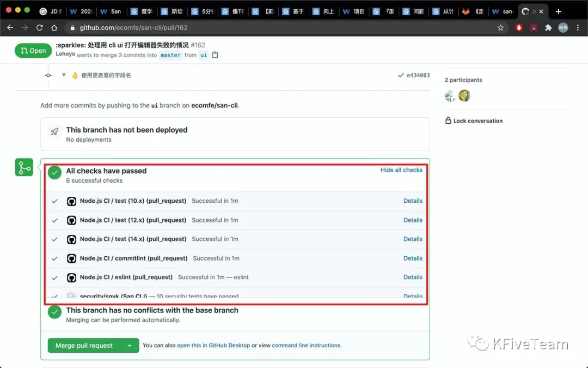Open the commit message 使用更表意的字段名
This screenshot has height=368, width=588.
point(106,75)
